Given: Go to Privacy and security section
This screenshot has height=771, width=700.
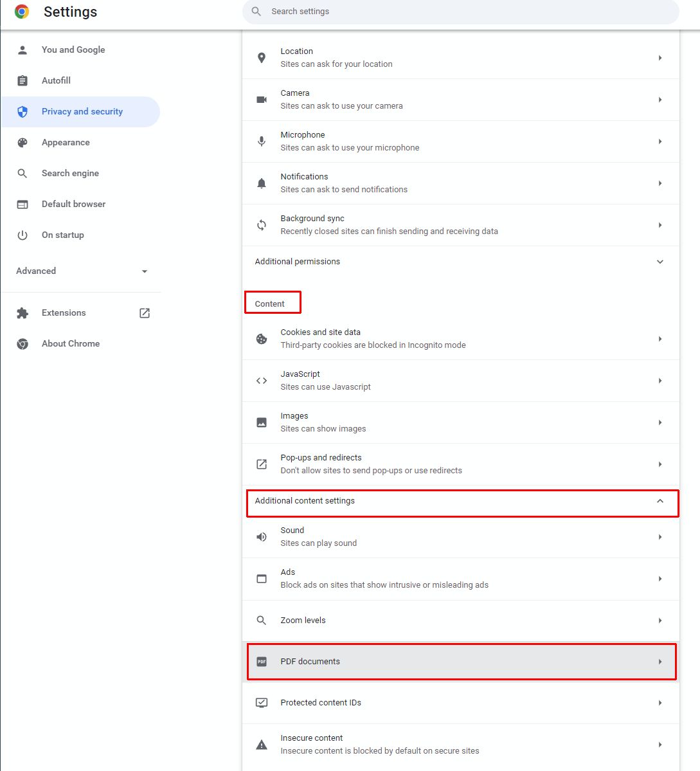Looking at the screenshot, I should [82, 112].
